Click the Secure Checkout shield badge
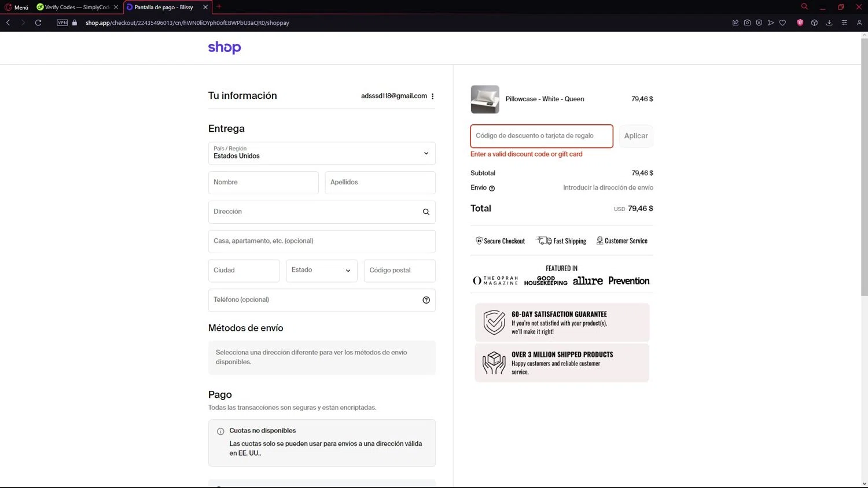The width and height of the screenshot is (868, 488). coord(501,241)
